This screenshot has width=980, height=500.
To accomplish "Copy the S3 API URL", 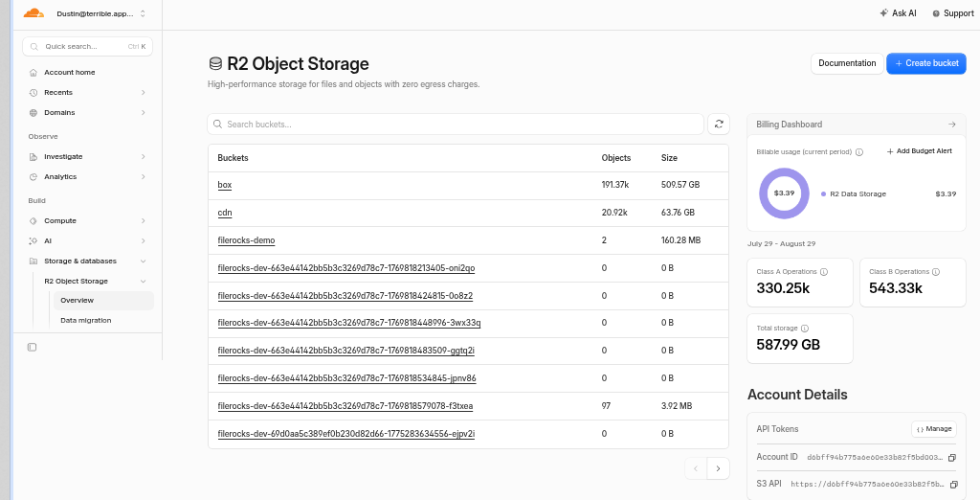I will (954, 485).
